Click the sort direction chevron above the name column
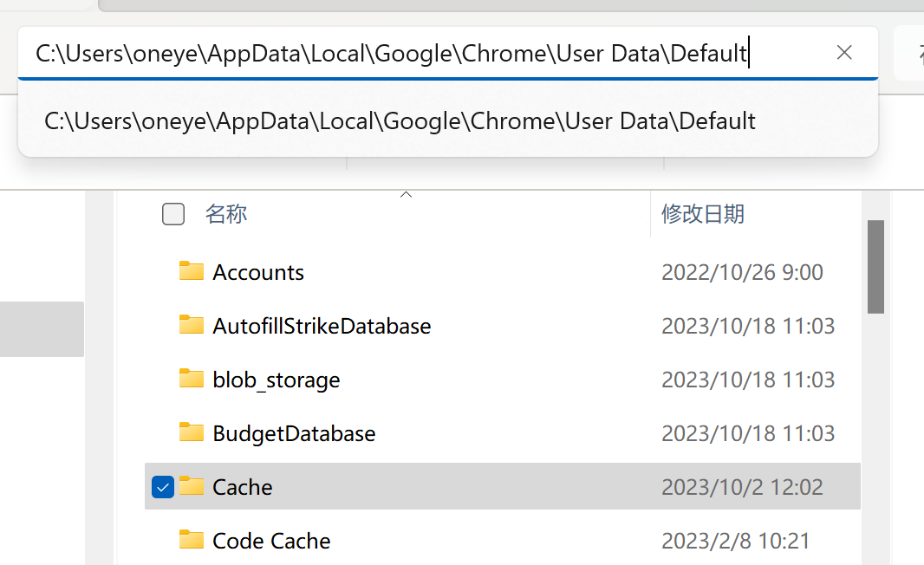 click(x=406, y=194)
